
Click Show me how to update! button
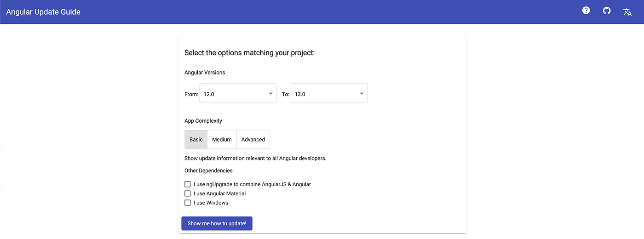[x=217, y=223]
